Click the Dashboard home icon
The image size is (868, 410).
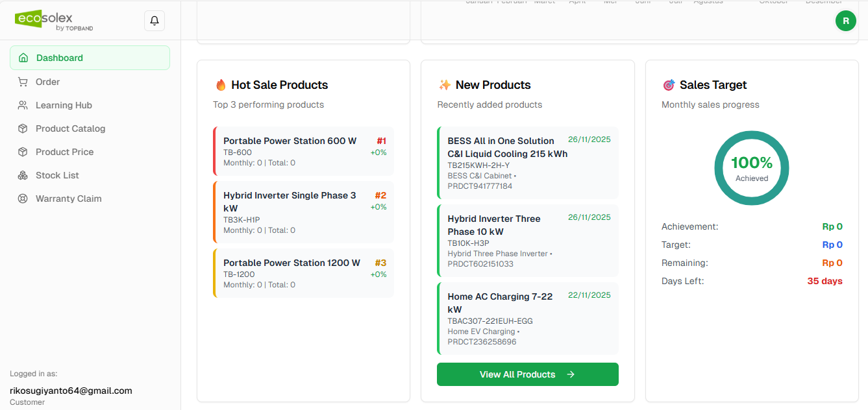click(23, 58)
